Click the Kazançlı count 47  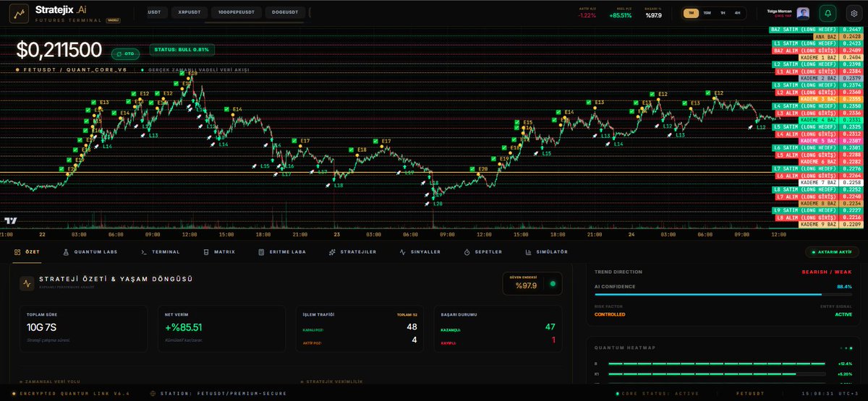[x=550, y=327]
